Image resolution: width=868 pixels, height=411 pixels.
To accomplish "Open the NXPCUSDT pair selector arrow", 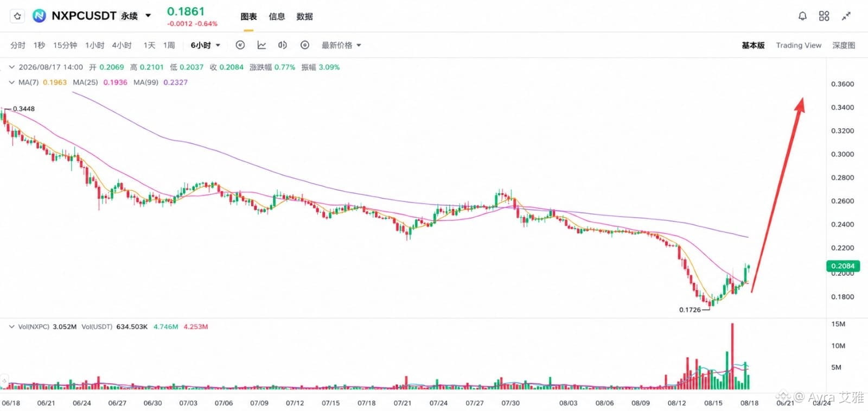I will point(148,16).
